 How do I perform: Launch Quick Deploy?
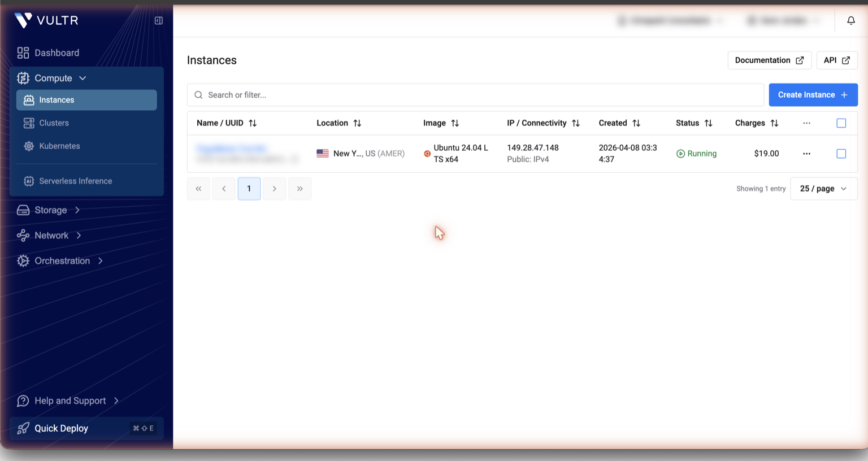pyautogui.click(x=86, y=428)
